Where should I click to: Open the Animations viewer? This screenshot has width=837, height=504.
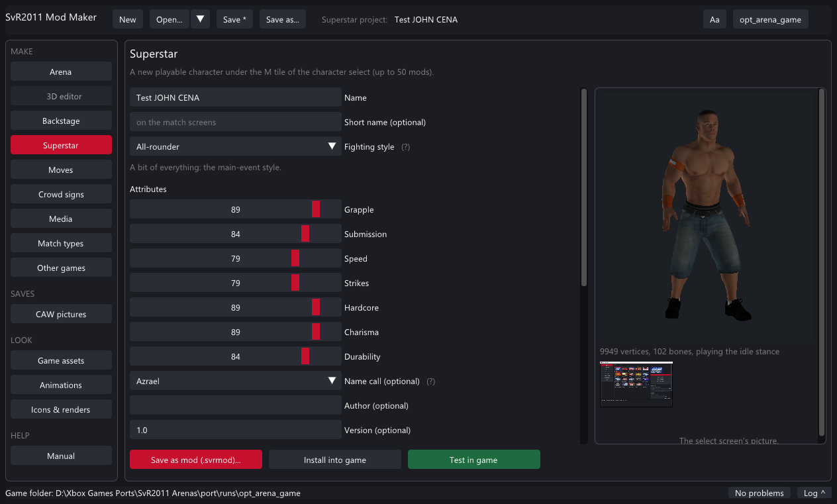tap(61, 385)
